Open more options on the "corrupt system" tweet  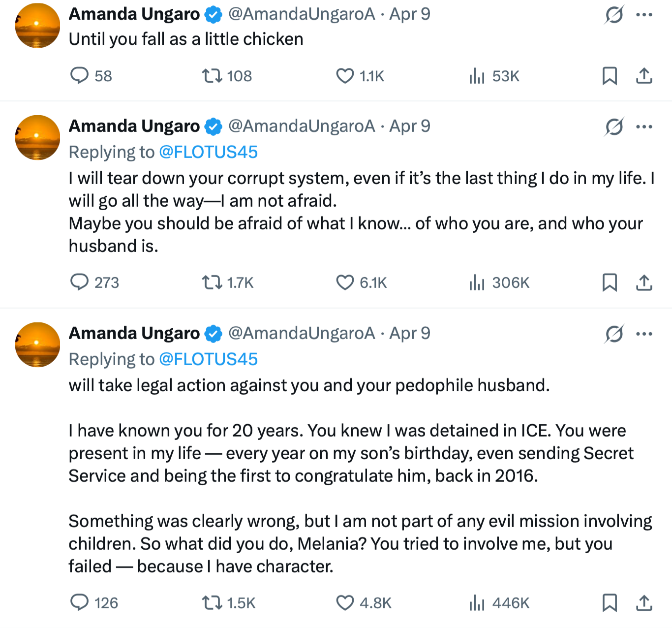pos(644,127)
